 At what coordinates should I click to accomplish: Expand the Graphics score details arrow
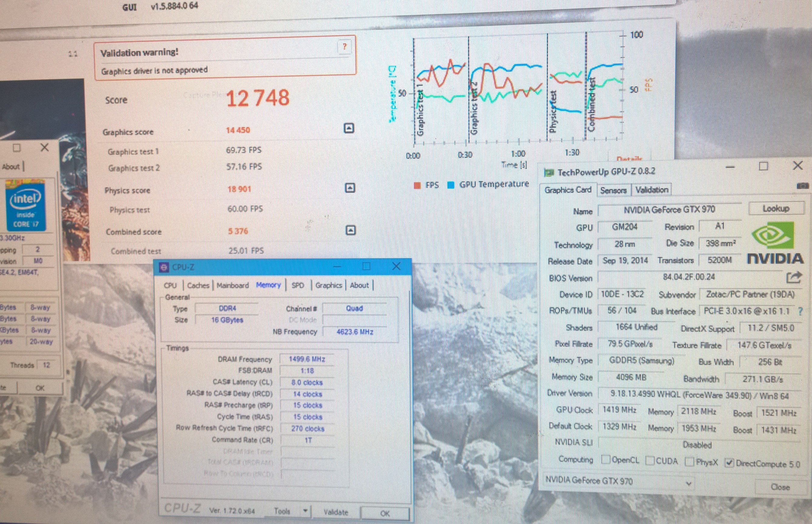(x=349, y=128)
